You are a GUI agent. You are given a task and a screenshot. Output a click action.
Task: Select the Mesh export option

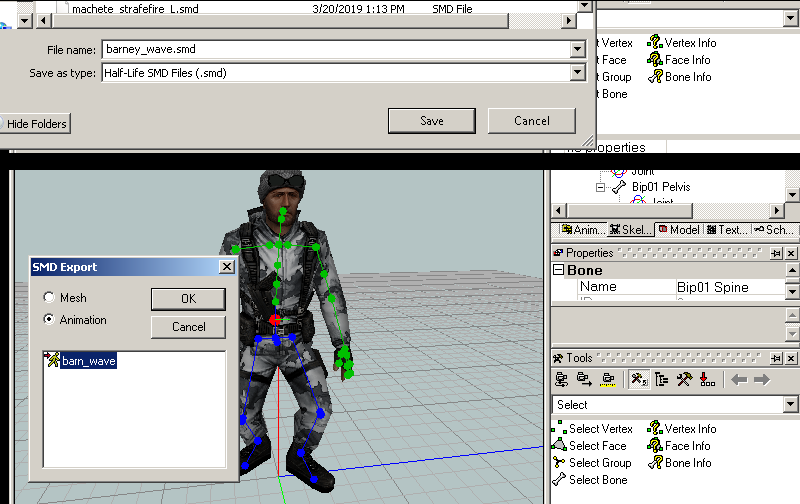[49, 297]
